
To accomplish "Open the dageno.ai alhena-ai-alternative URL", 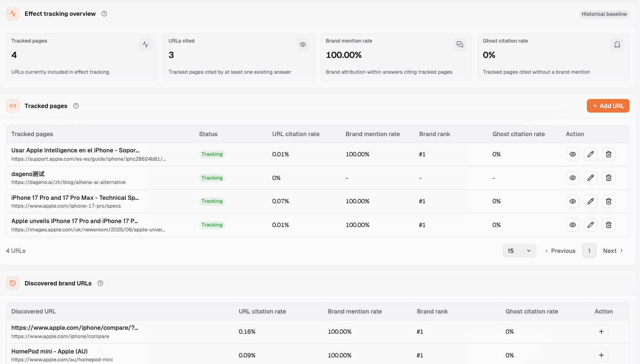I will [69, 182].
